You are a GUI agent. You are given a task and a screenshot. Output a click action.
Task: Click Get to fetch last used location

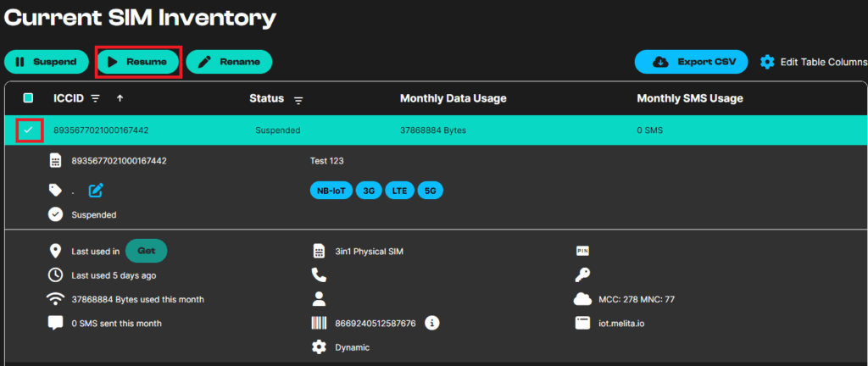tap(146, 251)
